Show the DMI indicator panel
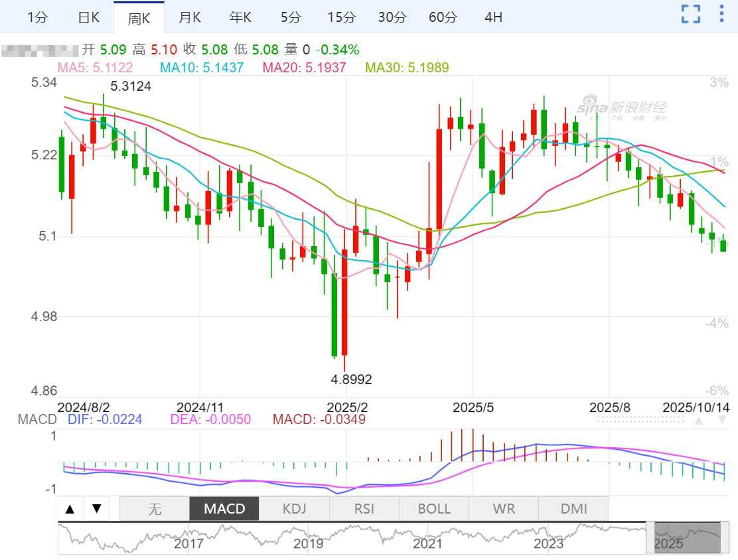Screen dimensions: 738x560 click(x=574, y=509)
